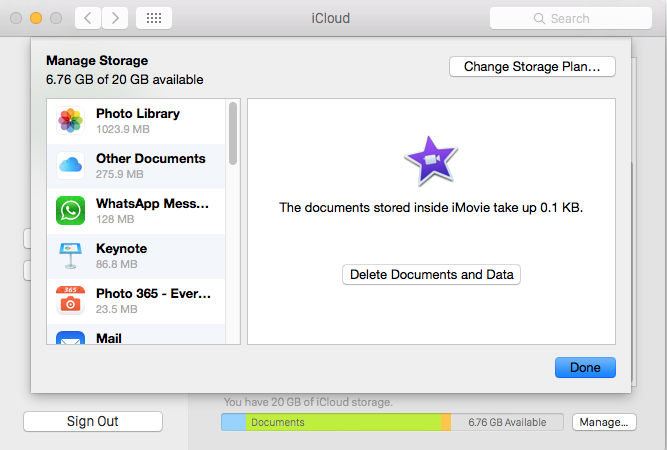667x450 pixels.
Task: Click the 86.8 MB size label
Action: (x=117, y=265)
